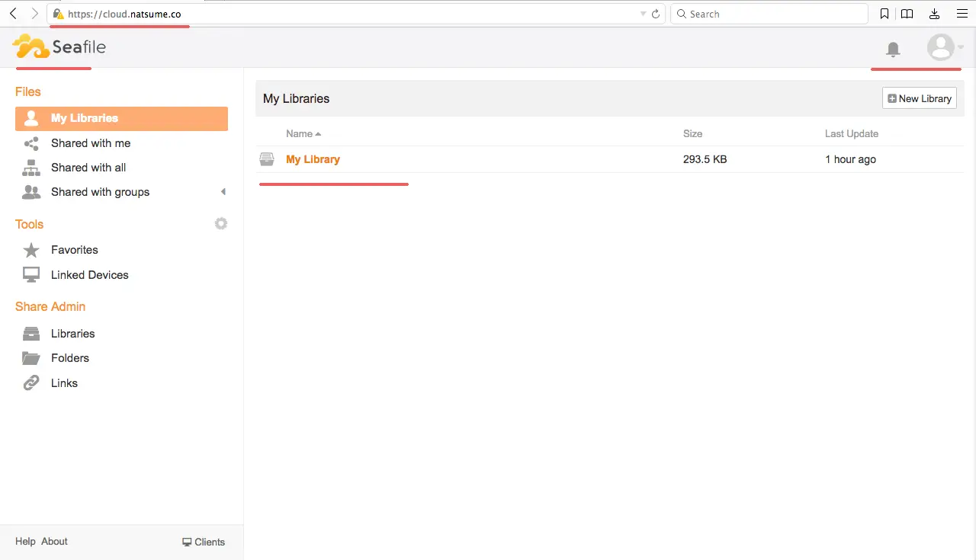Click the 1 hour ago cell
Image resolution: width=976 pixels, height=560 pixels.
[x=850, y=159]
